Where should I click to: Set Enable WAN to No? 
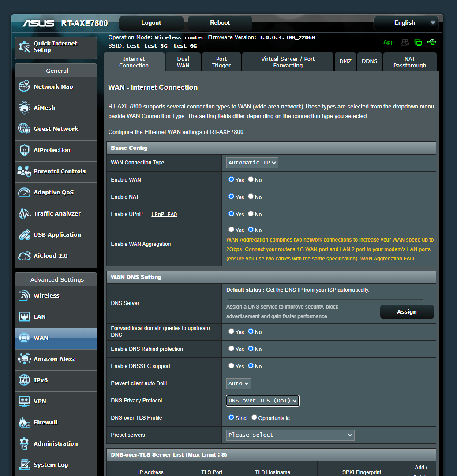tap(251, 179)
